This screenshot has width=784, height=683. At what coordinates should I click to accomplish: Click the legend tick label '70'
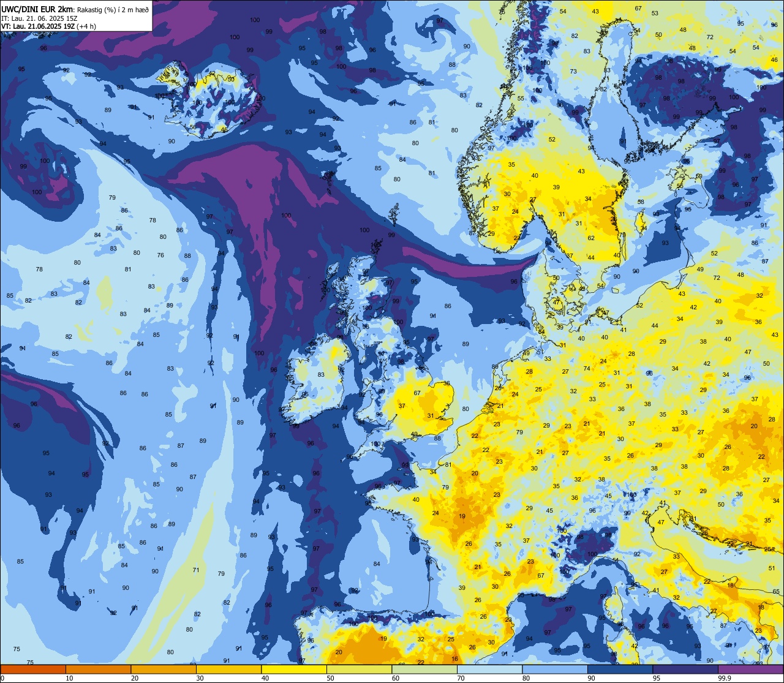click(x=461, y=678)
